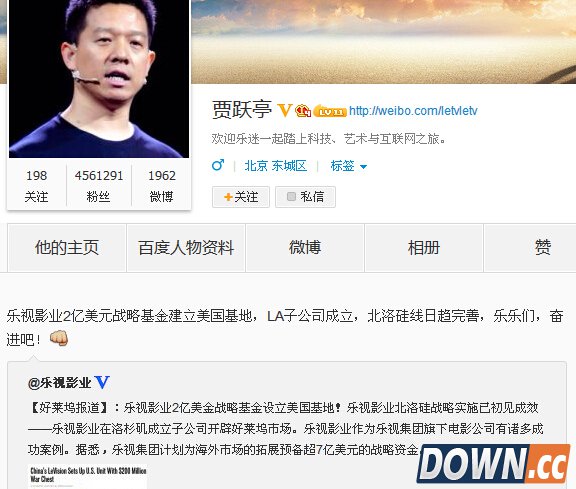Click the DOWN.cc watermark logo
This screenshot has width=576, height=489.
coord(493,464)
